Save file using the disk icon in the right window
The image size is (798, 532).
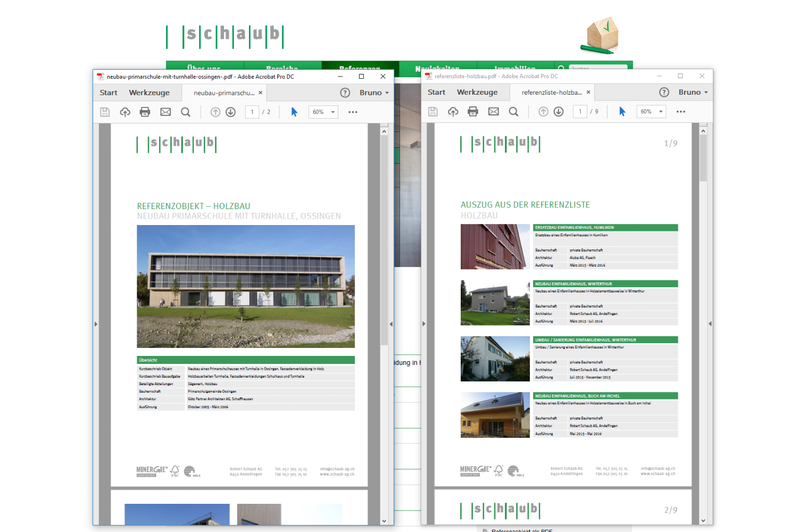point(433,112)
